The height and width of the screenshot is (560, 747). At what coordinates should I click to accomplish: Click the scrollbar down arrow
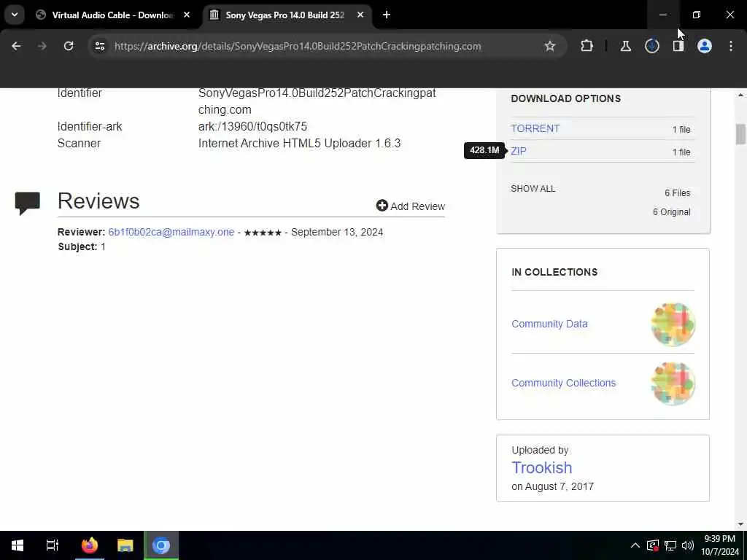point(740,524)
